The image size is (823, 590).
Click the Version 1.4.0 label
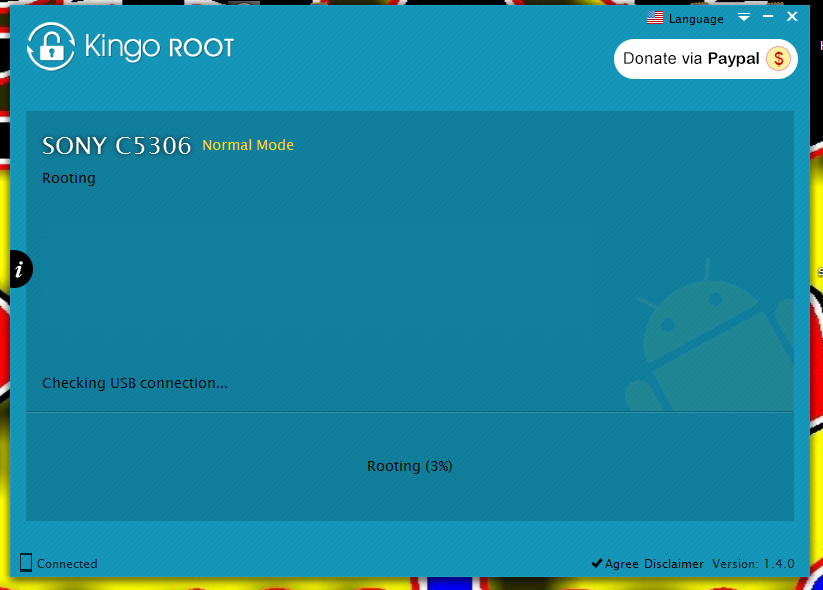753,564
